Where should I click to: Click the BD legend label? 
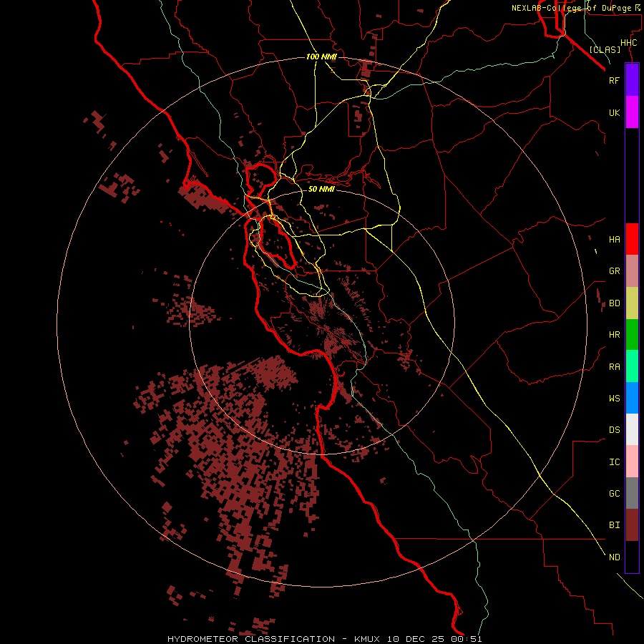(x=614, y=303)
